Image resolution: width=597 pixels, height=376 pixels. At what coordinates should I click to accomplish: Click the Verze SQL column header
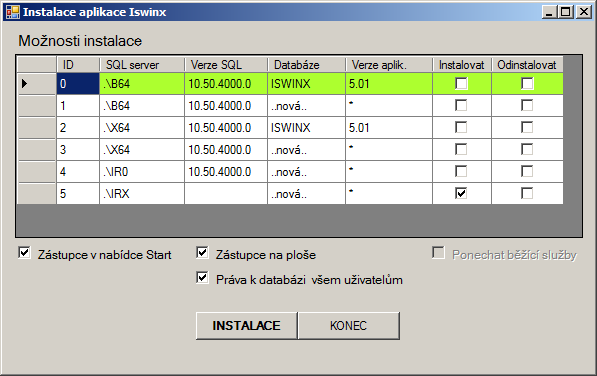(x=226, y=65)
